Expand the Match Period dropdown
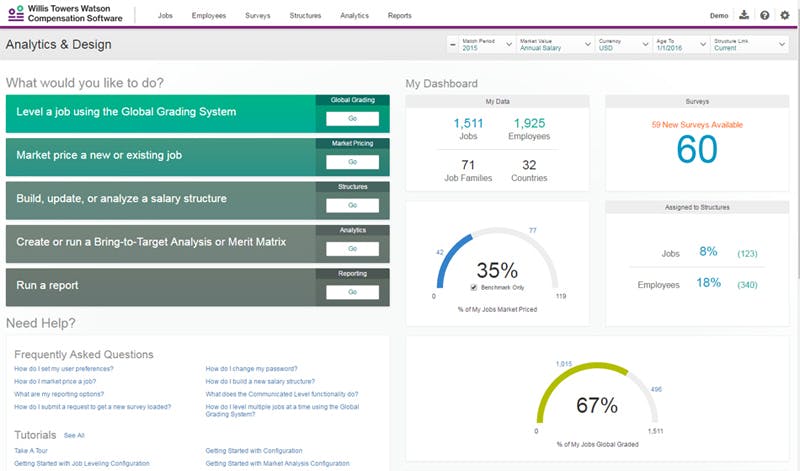This screenshot has width=800, height=471. pyautogui.click(x=487, y=44)
